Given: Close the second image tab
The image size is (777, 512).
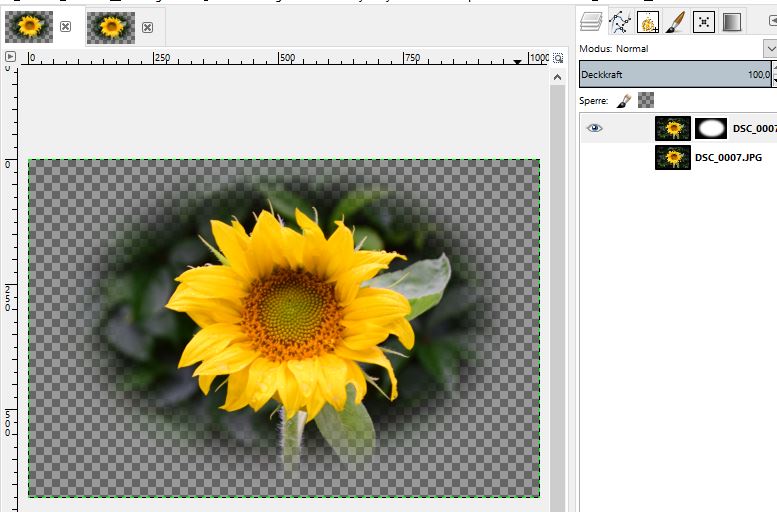Looking at the screenshot, I should [146, 27].
